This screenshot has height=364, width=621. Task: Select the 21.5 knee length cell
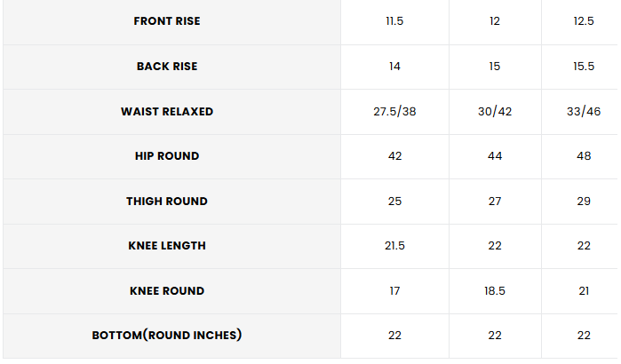click(x=394, y=246)
